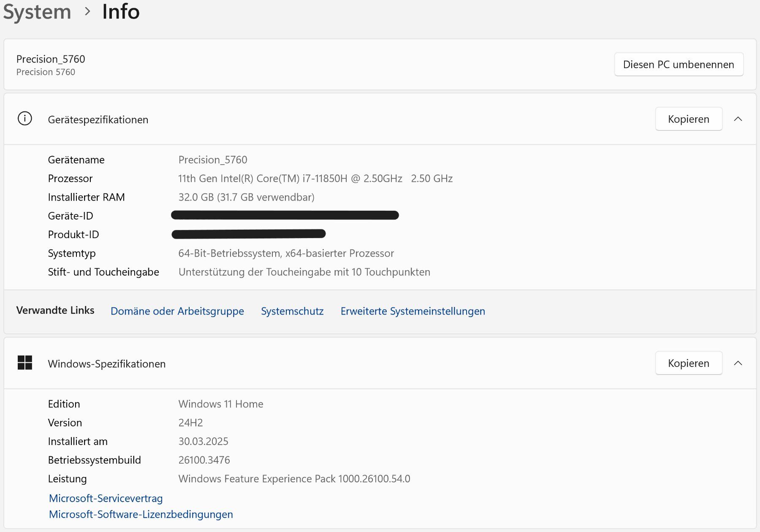Screen dimensions: 760x532
Task: Select the Version value 24H2
Action: tap(190, 423)
